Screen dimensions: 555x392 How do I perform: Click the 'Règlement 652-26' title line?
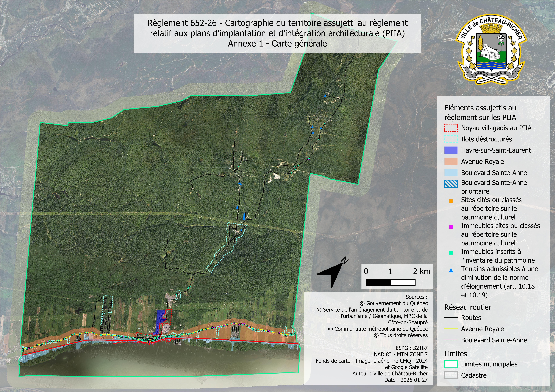pyautogui.click(x=278, y=23)
